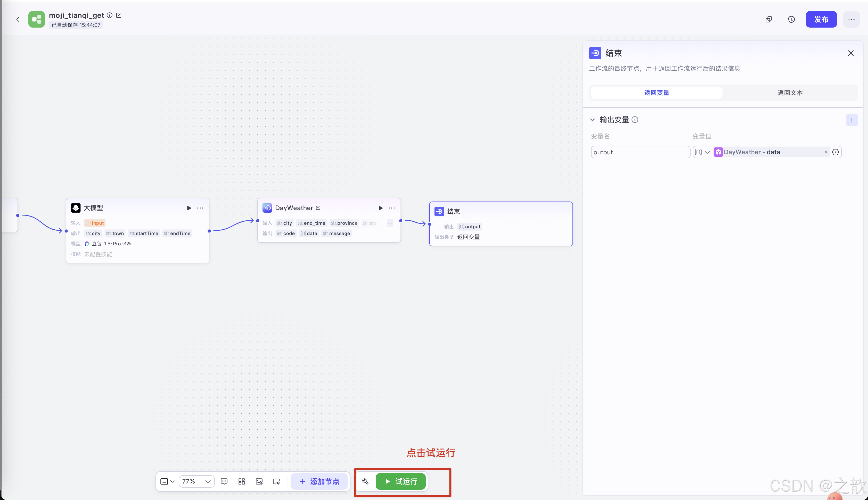The image size is (868, 500).
Task: Click the debug wrench icon
Action: pyautogui.click(x=365, y=481)
